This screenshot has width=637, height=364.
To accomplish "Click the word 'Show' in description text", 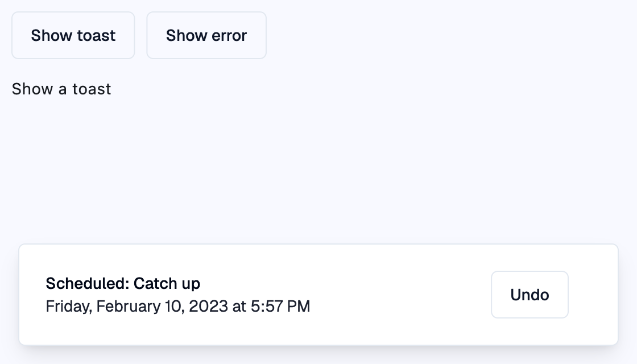I will point(32,89).
